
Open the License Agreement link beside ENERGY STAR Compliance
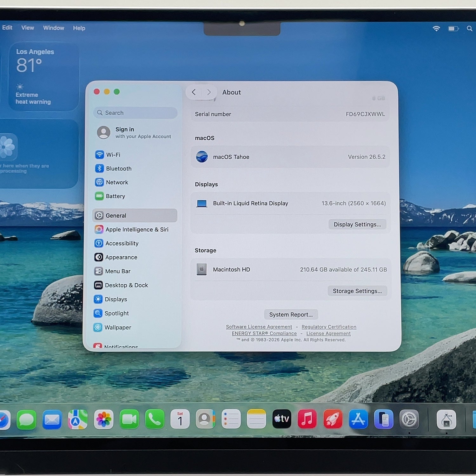pos(328,334)
